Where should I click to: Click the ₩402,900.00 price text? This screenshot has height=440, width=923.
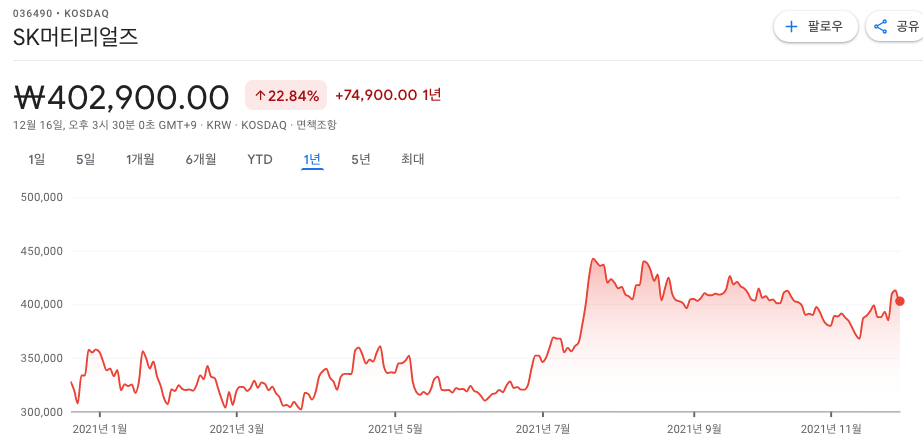pyautogui.click(x=121, y=97)
